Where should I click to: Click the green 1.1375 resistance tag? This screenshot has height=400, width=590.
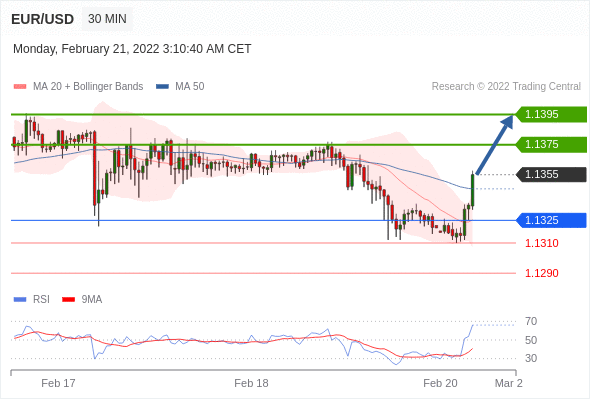(x=550, y=144)
